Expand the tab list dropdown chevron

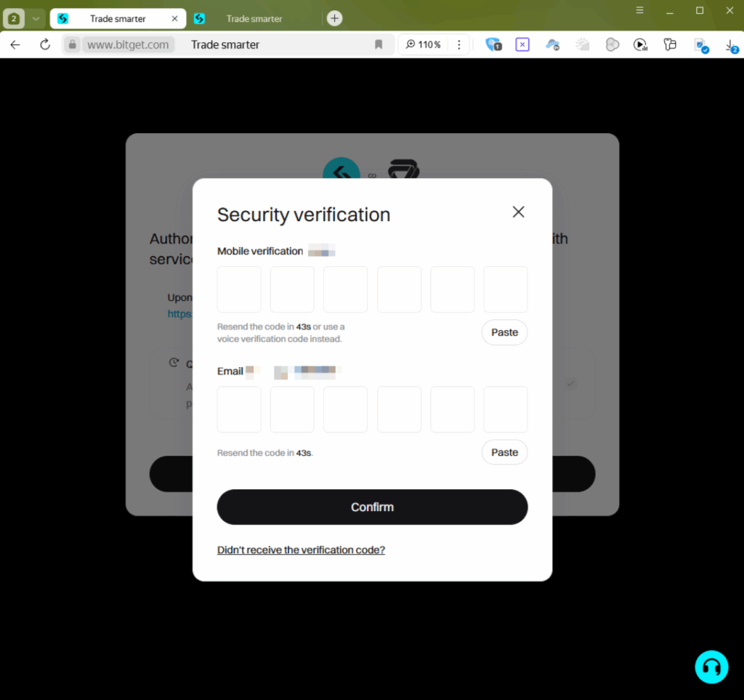pyautogui.click(x=36, y=18)
